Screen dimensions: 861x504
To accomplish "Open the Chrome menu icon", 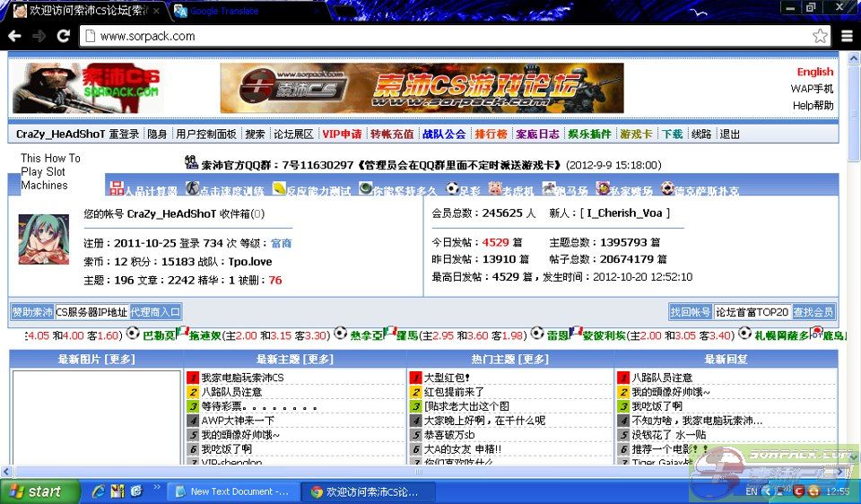I will (848, 36).
